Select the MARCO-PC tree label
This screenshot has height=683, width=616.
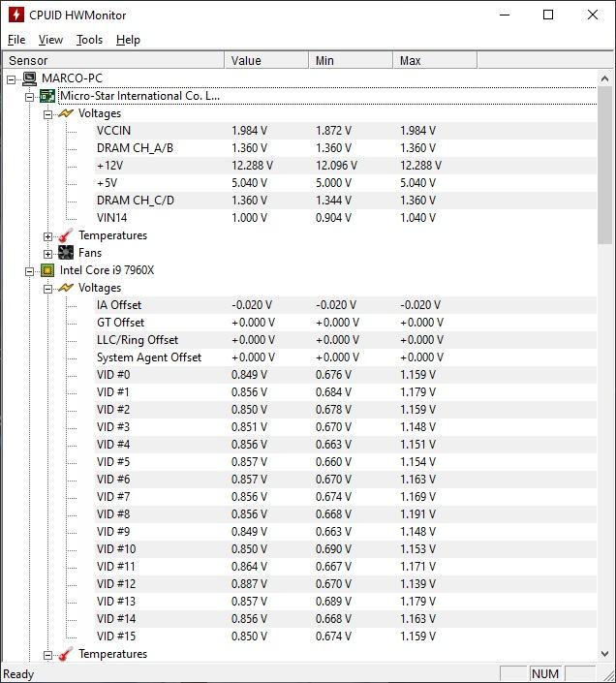pos(73,78)
